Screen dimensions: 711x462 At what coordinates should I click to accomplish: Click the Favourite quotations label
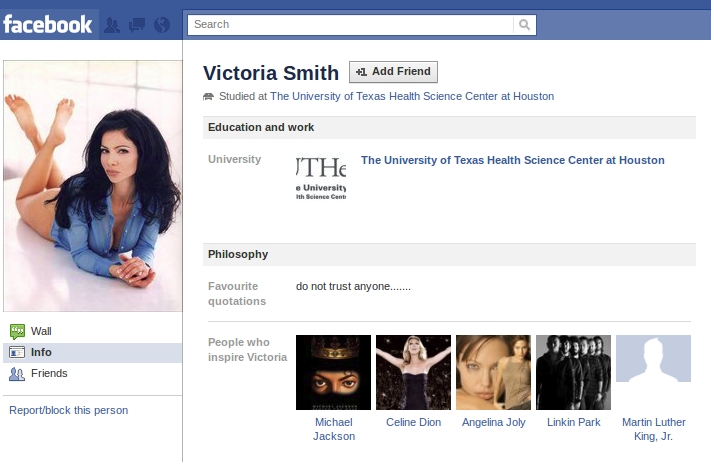point(237,294)
